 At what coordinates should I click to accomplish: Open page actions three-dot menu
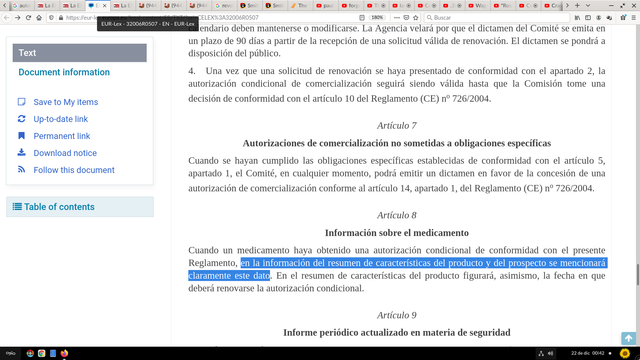click(x=396, y=18)
